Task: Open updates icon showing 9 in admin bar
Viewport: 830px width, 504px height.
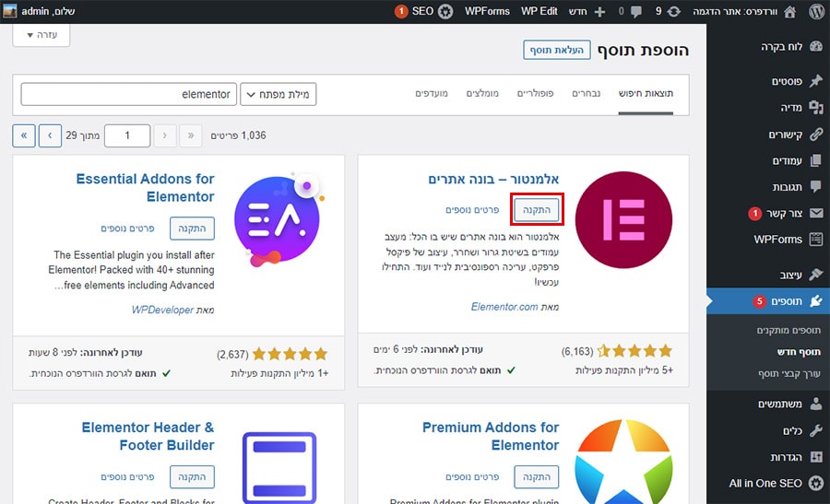Action: pyautogui.click(x=673, y=11)
